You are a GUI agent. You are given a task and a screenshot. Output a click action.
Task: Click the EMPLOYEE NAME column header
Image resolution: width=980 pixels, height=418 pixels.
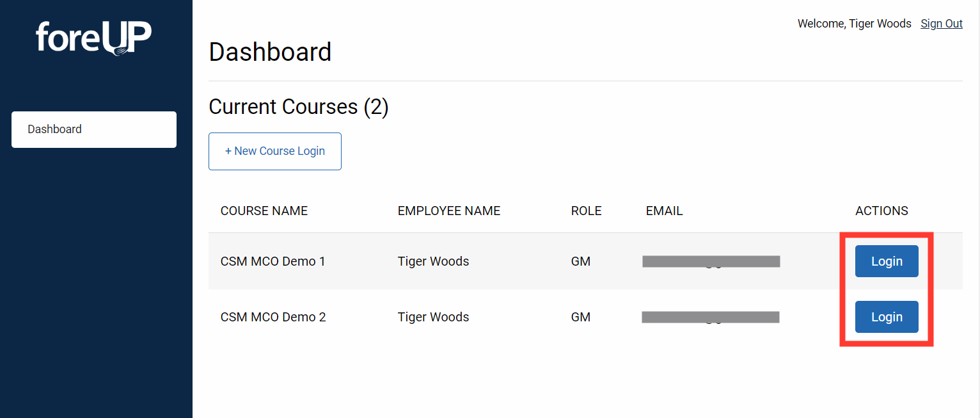click(448, 211)
